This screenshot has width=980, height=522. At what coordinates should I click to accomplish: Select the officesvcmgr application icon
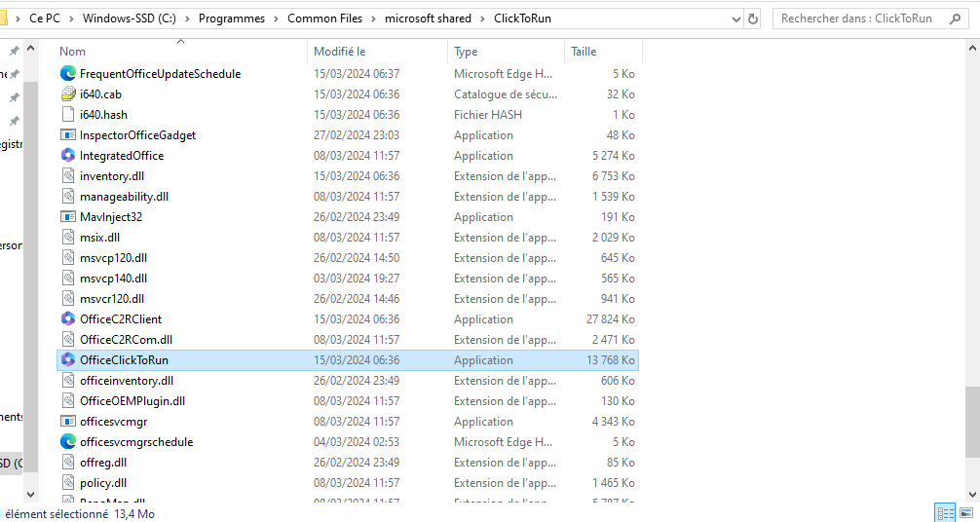pos(68,422)
